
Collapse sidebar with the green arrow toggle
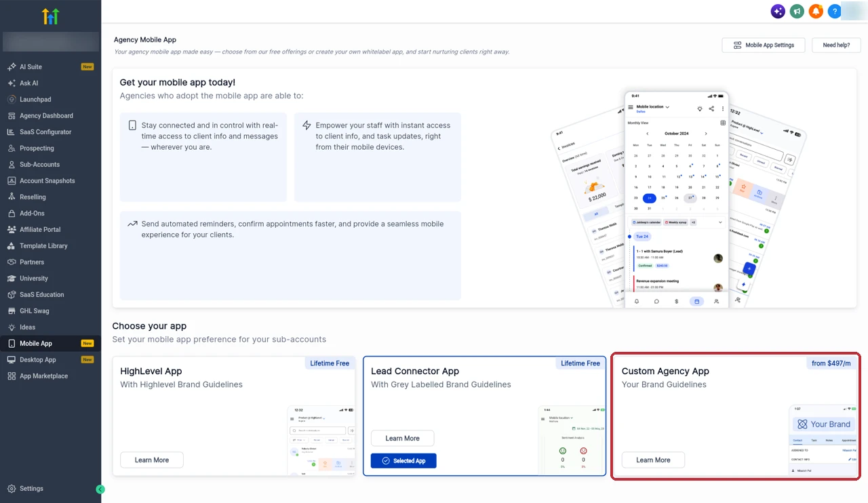point(100,489)
